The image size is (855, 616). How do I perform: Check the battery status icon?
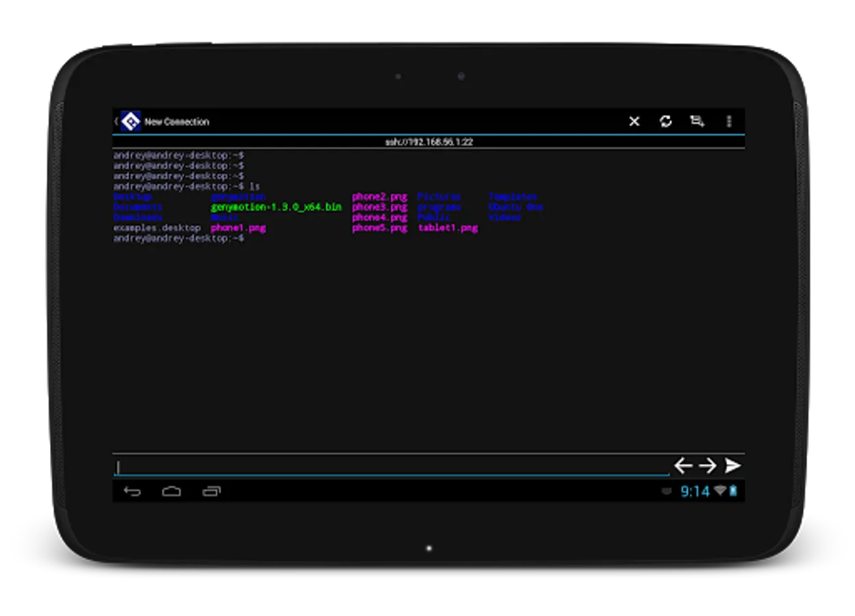pos(733,491)
